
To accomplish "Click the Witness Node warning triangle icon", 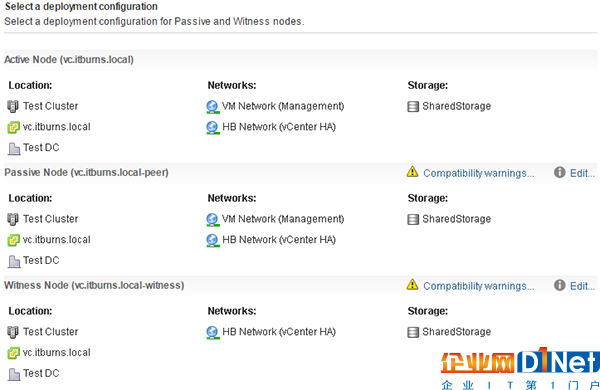I will [412, 285].
